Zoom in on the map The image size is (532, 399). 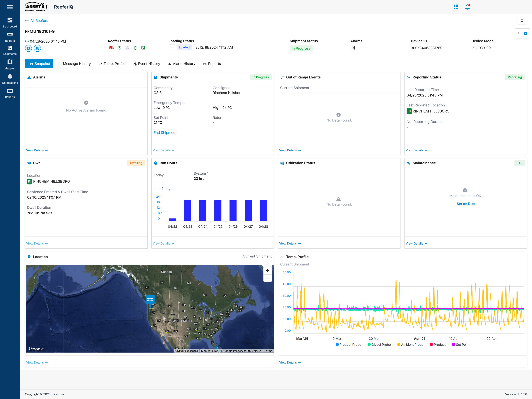coord(267,271)
